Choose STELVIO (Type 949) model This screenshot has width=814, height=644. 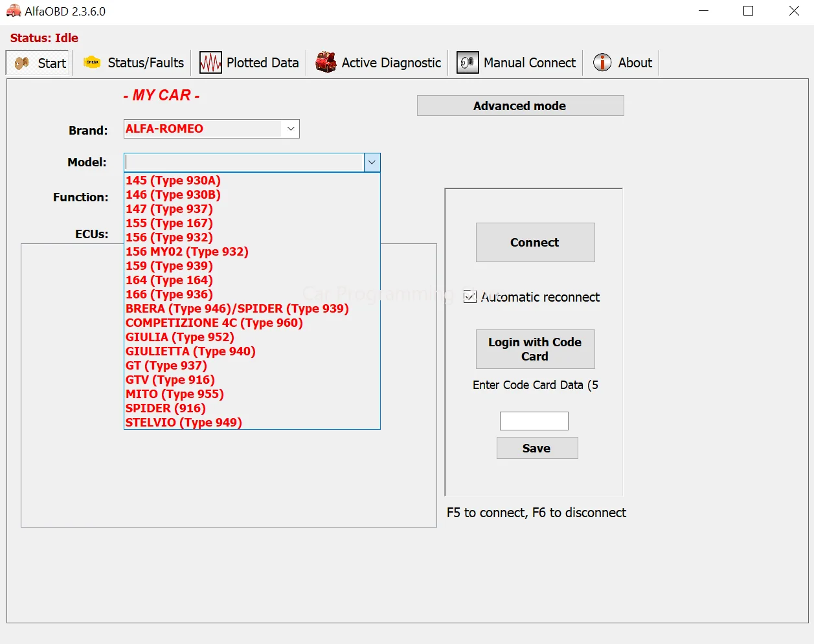252,423
